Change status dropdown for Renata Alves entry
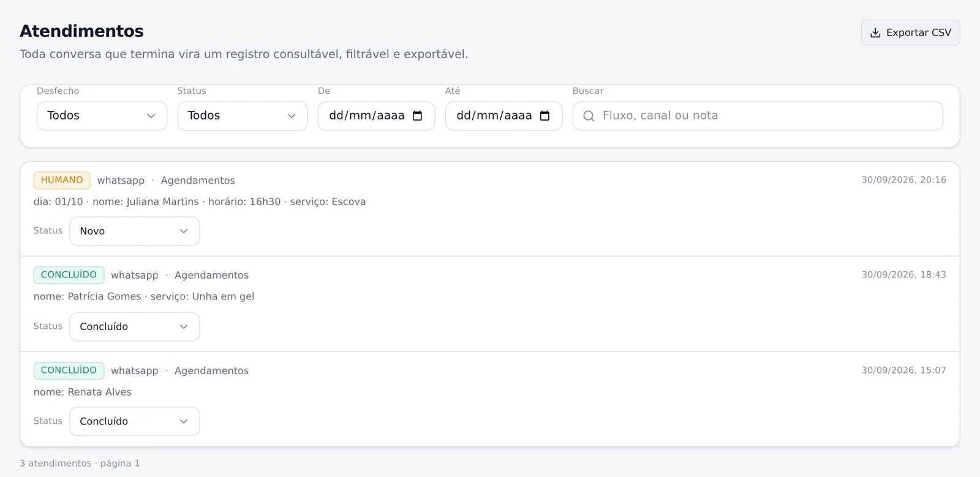Viewport: 980px width, 477px height. click(x=135, y=421)
